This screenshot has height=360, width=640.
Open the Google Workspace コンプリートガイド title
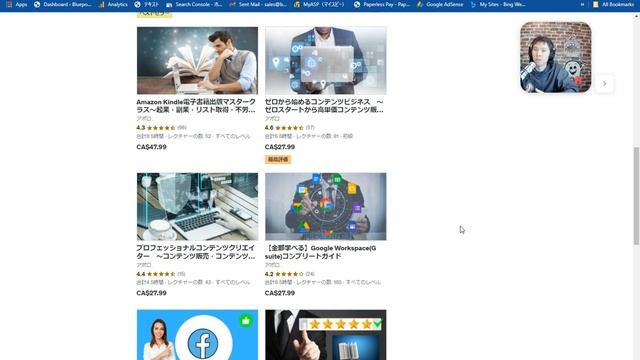(320, 252)
